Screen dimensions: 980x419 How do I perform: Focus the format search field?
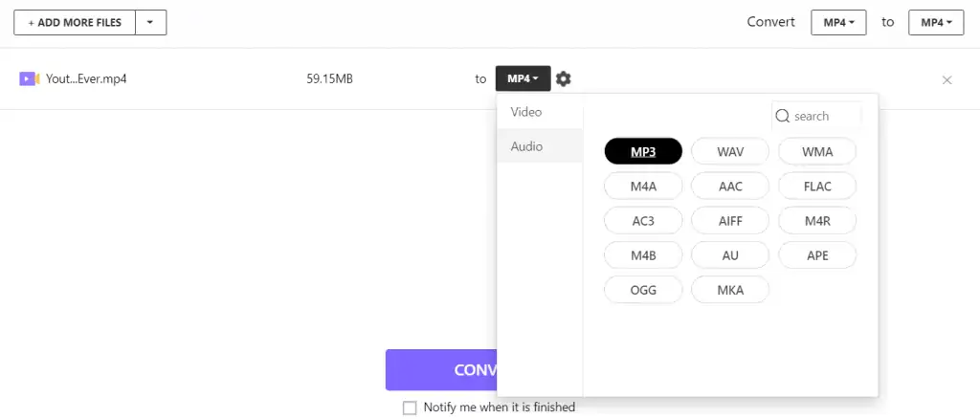click(x=816, y=116)
